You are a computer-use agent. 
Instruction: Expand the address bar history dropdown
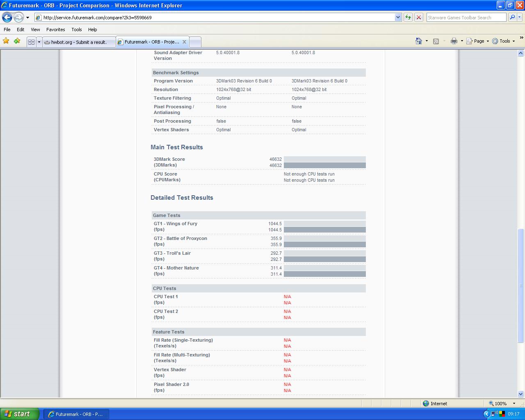tap(398, 17)
